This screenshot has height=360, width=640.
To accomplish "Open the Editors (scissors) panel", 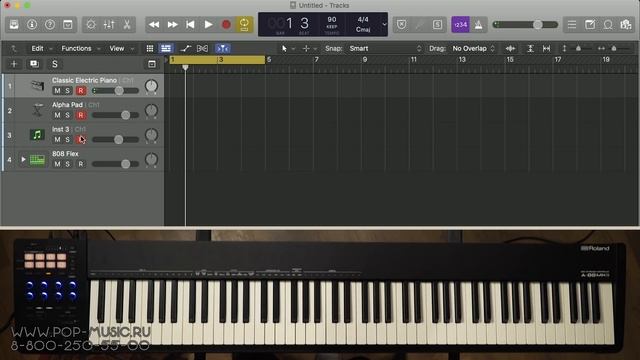I will 127,24.
